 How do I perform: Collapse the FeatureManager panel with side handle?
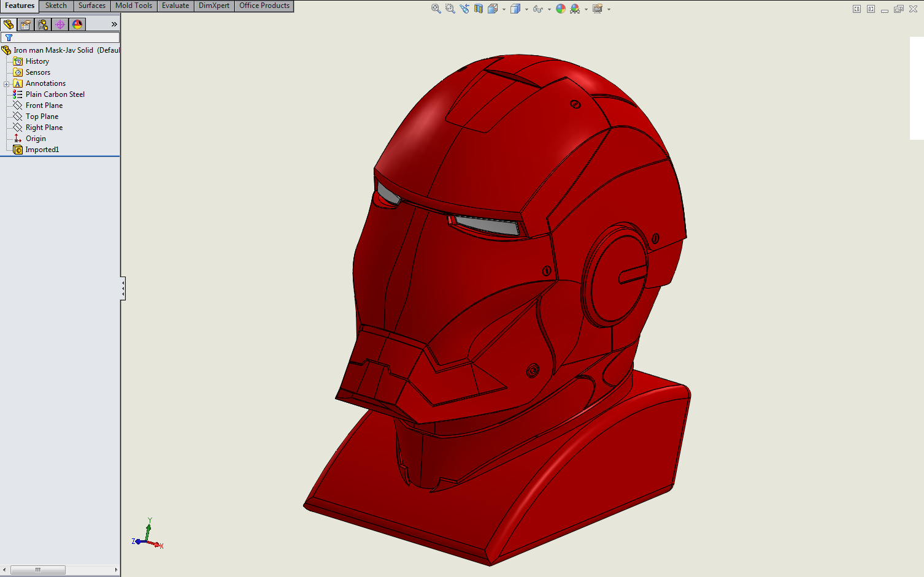tap(123, 288)
